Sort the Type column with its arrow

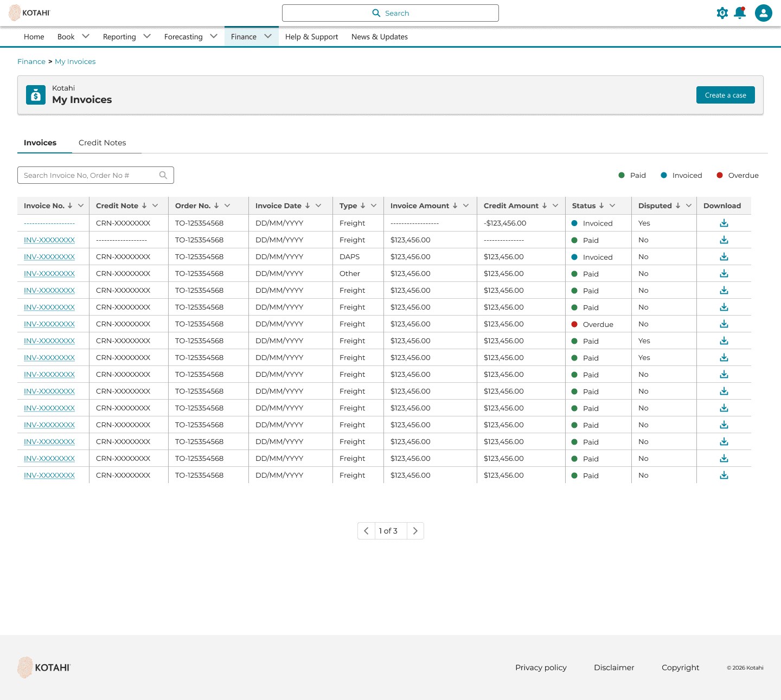coord(363,205)
